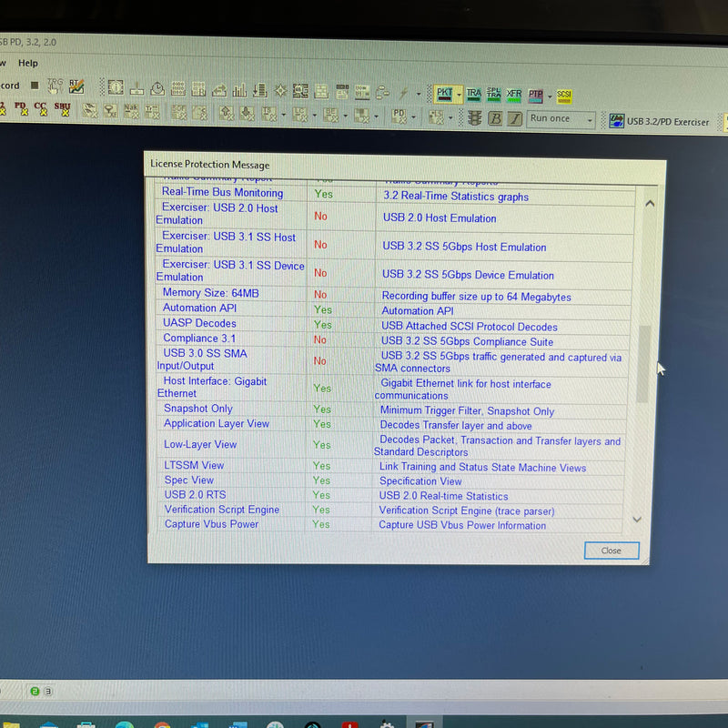728x728 pixels.
Task: Select the SCSI decode view icon
Action: (x=563, y=95)
